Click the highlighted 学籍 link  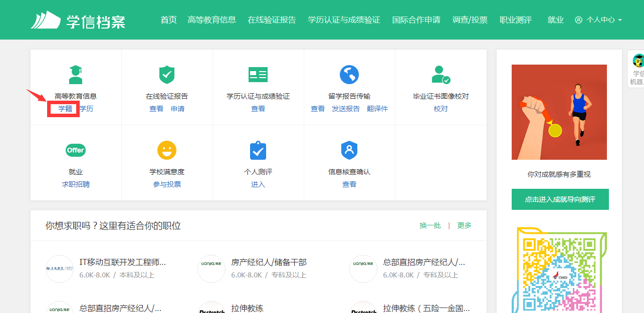pyautogui.click(x=63, y=108)
